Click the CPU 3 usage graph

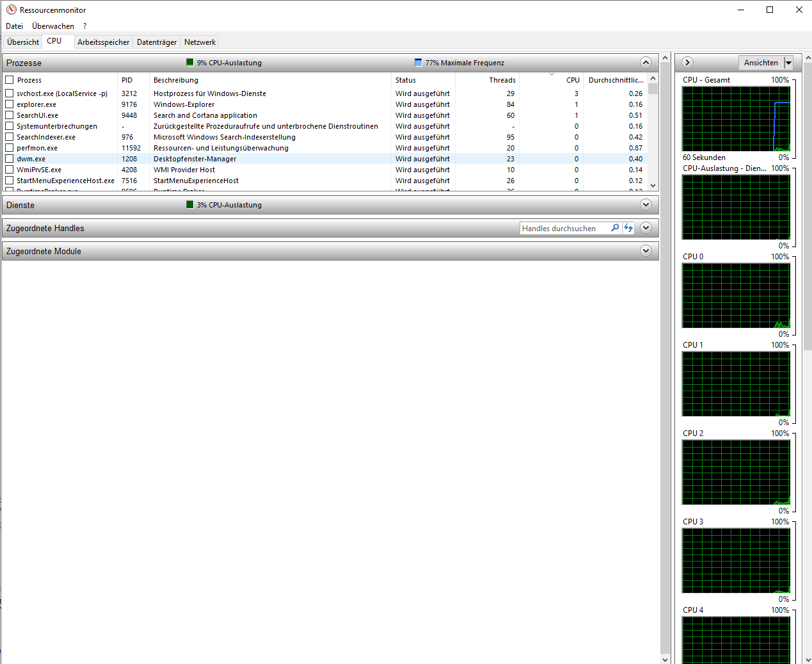(736, 560)
